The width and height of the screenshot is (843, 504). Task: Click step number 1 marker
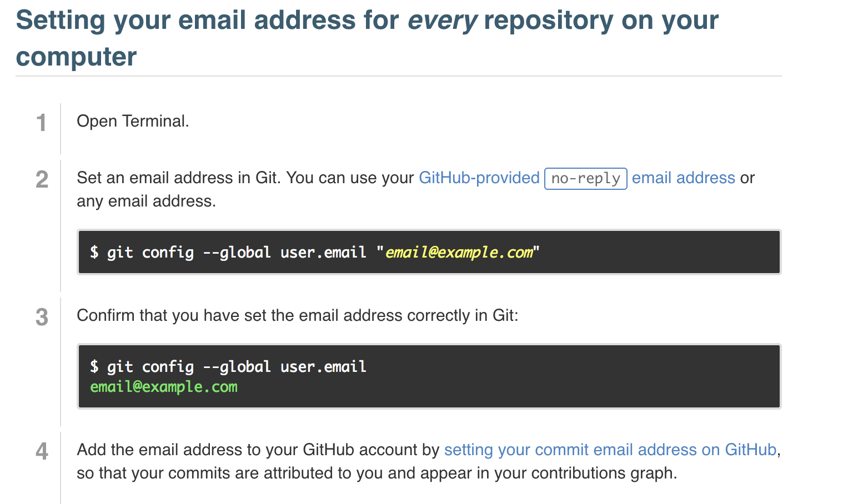tap(41, 123)
